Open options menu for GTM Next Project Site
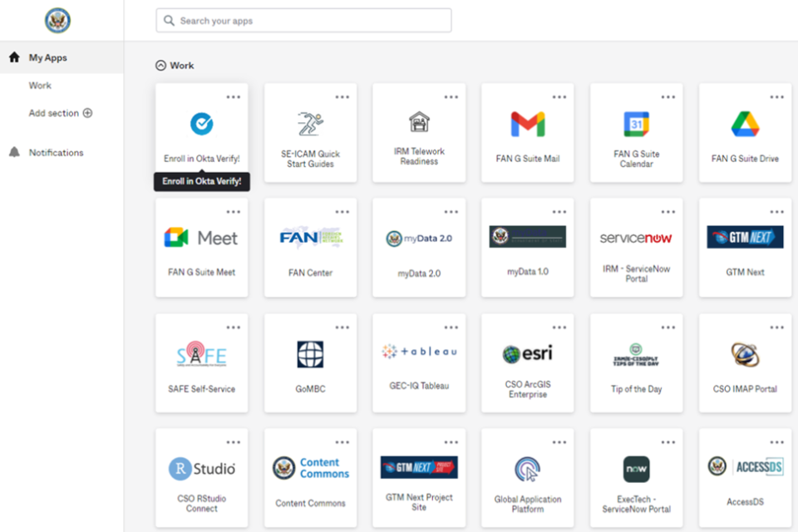Screen dimensions: 798x532 click(x=451, y=442)
